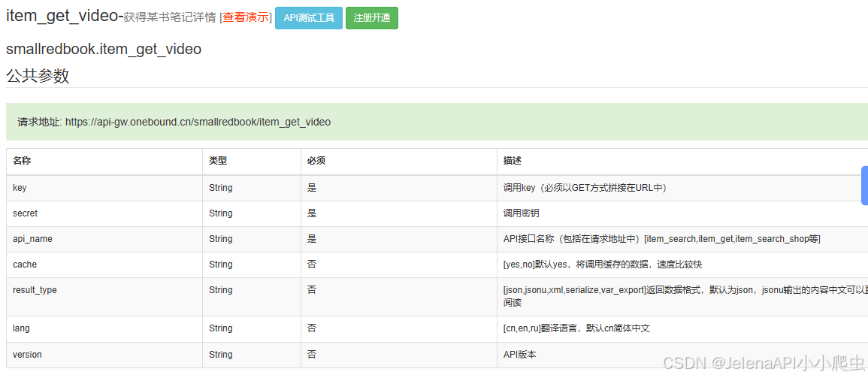Screen dimensions: 868x378
Task: Click the [yes,no]默认yes description text
Action: [x=602, y=265]
